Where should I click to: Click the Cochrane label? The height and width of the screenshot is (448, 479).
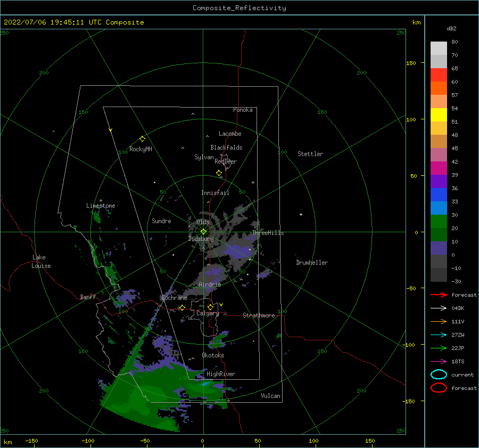click(x=174, y=298)
